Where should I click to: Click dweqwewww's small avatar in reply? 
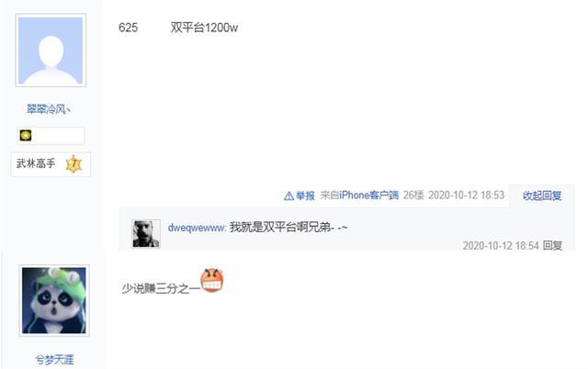coord(146,233)
